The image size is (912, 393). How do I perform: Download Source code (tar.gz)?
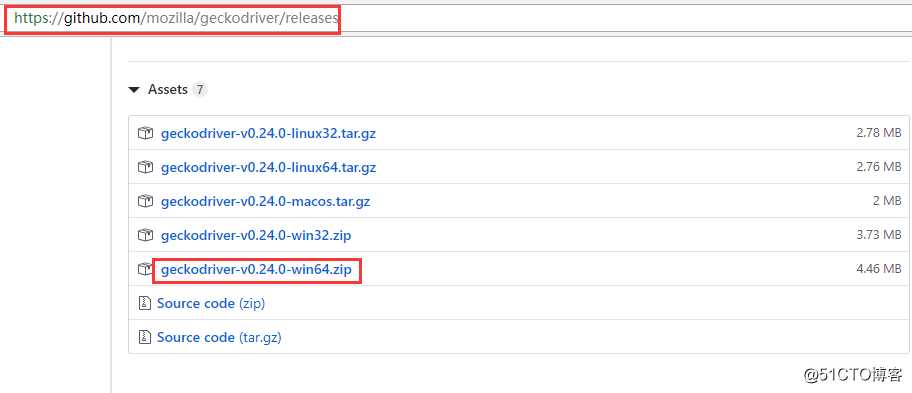point(219,337)
